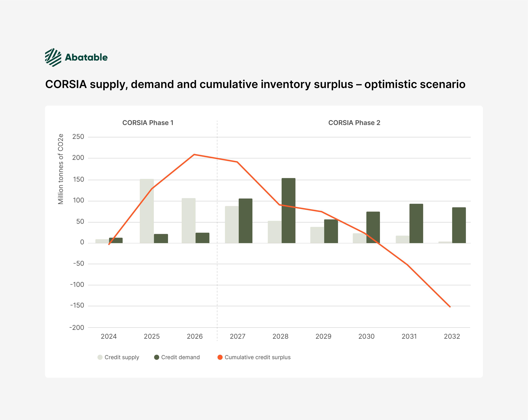This screenshot has height=420, width=528.
Task: Click the 2031 credit demand bar
Action: point(416,223)
